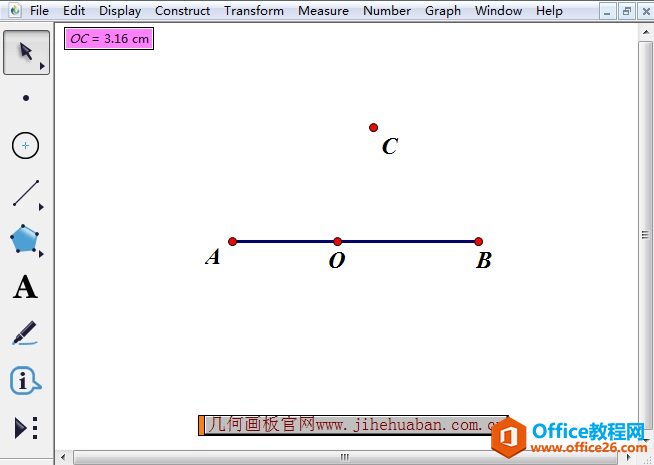Image resolution: width=654 pixels, height=465 pixels.
Task: Click label A
Action: (x=213, y=257)
